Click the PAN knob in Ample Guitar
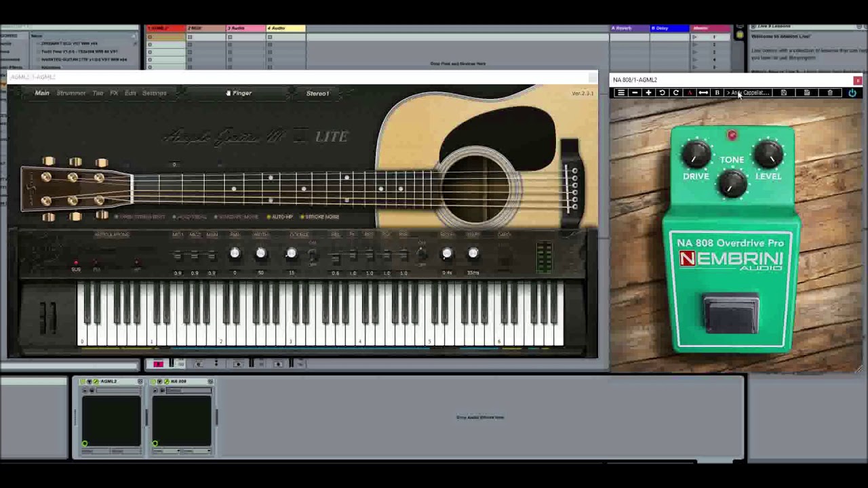 (x=235, y=253)
